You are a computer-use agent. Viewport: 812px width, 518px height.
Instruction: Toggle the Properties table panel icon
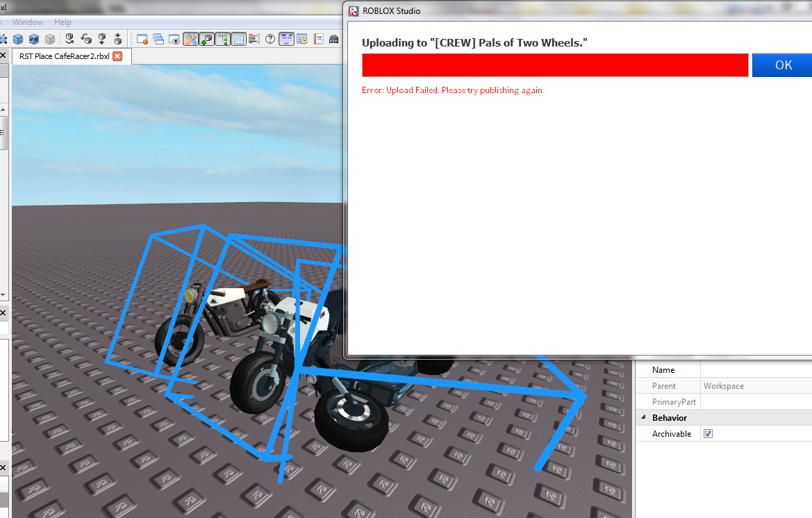pos(239,40)
